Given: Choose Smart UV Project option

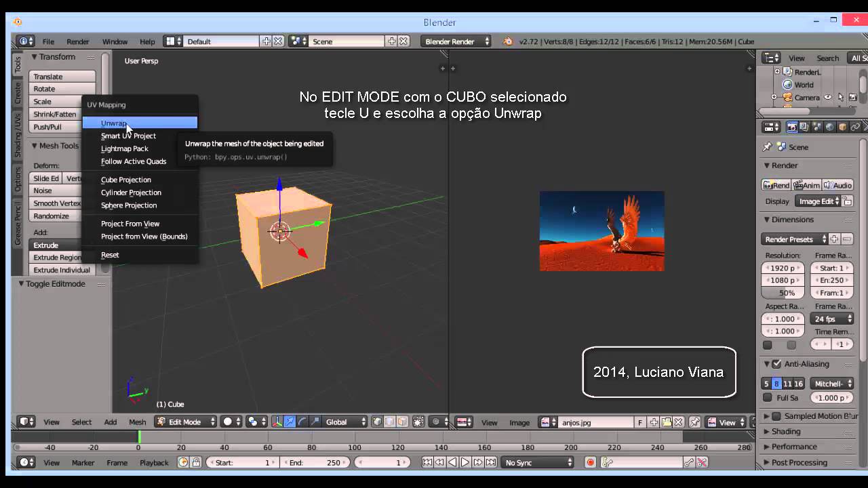Looking at the screenshot, I should click(140, 136).
